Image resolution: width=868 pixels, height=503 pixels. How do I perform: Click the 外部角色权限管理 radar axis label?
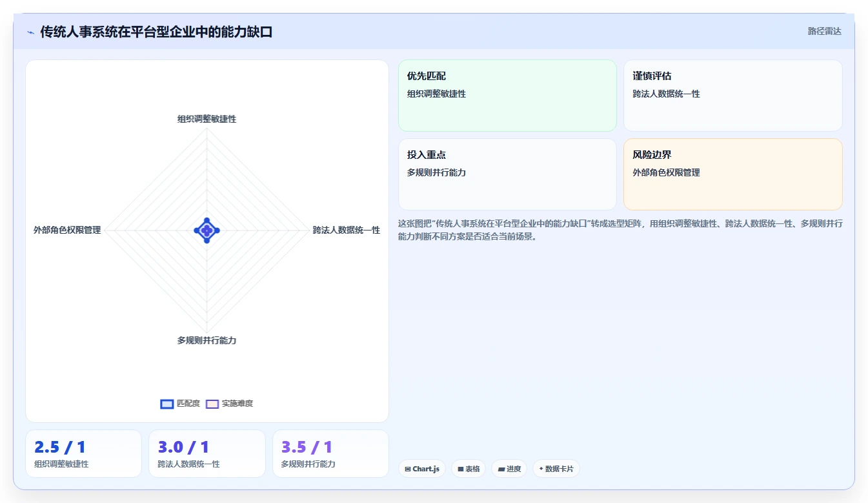tap(67, 230)
